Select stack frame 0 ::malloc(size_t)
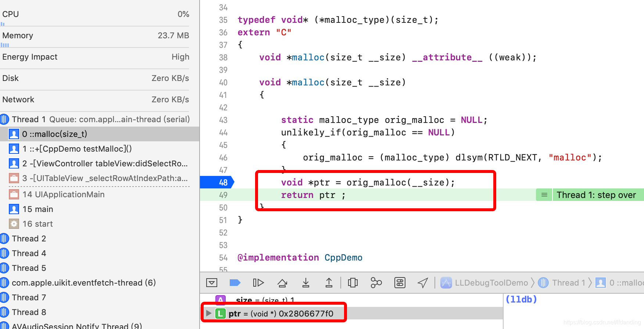The height and width of the screenshot is (329, 644). point(100,134)
